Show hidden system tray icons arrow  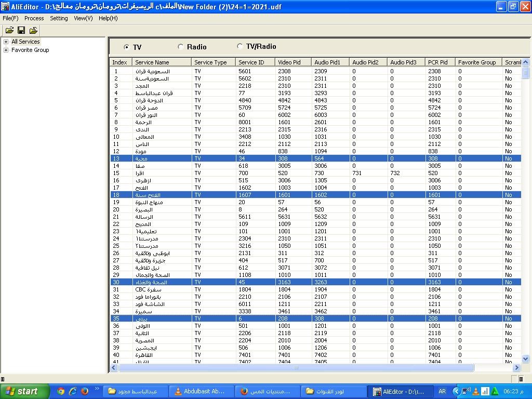pos(456,391)
